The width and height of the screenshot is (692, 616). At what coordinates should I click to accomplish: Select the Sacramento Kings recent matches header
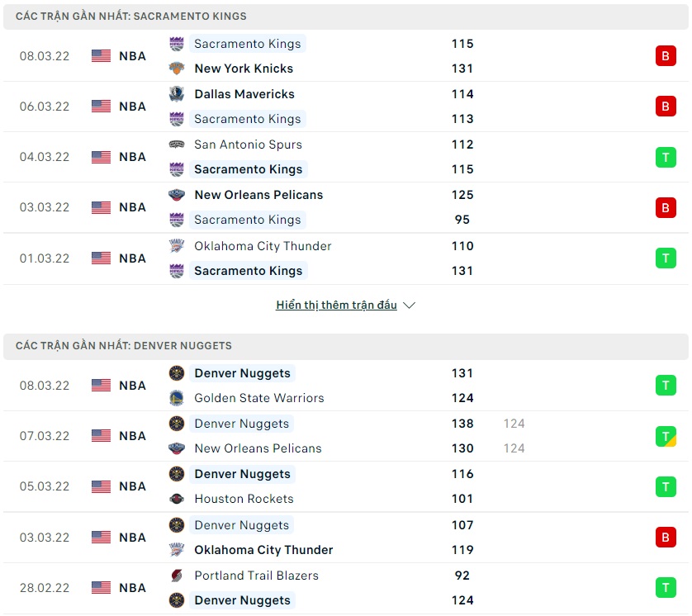[131, 17]
